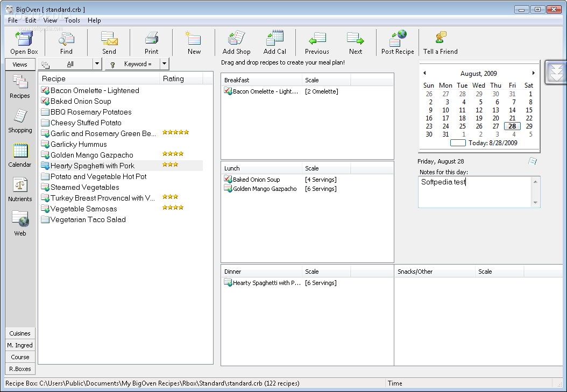Open the Help menu

pos(94,20)
